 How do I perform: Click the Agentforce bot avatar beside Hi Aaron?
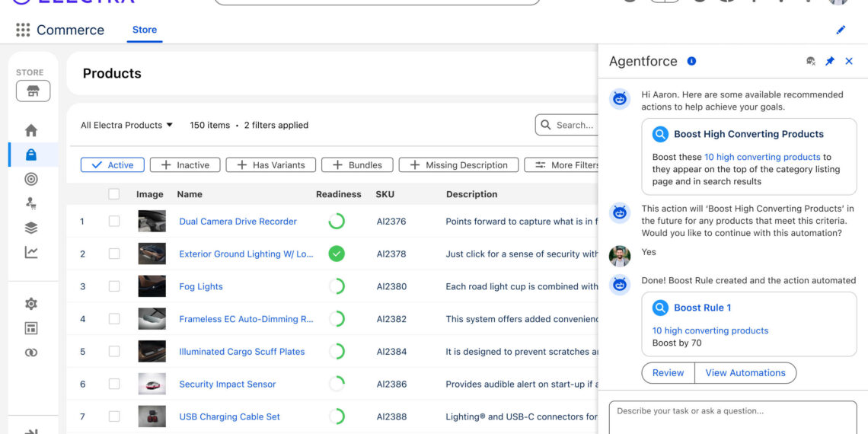coord(620,100)
